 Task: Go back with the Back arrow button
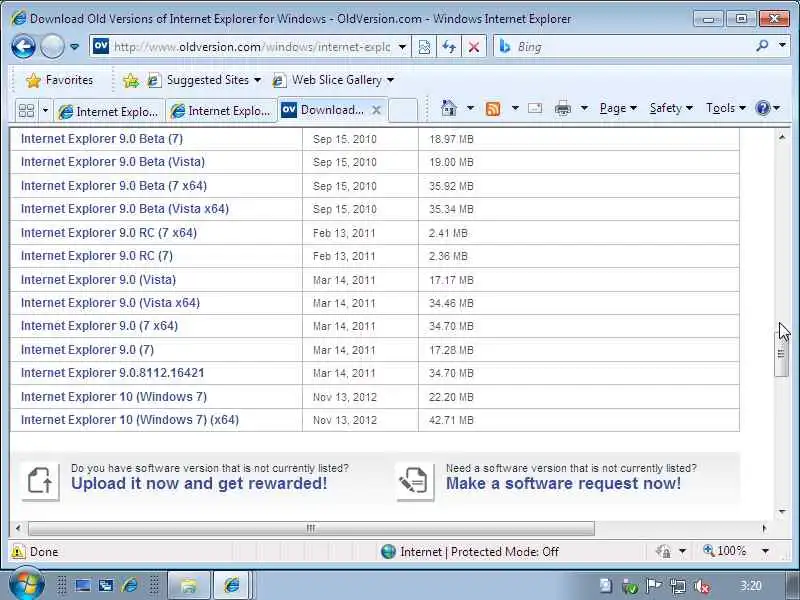click(x=23, y=47)
